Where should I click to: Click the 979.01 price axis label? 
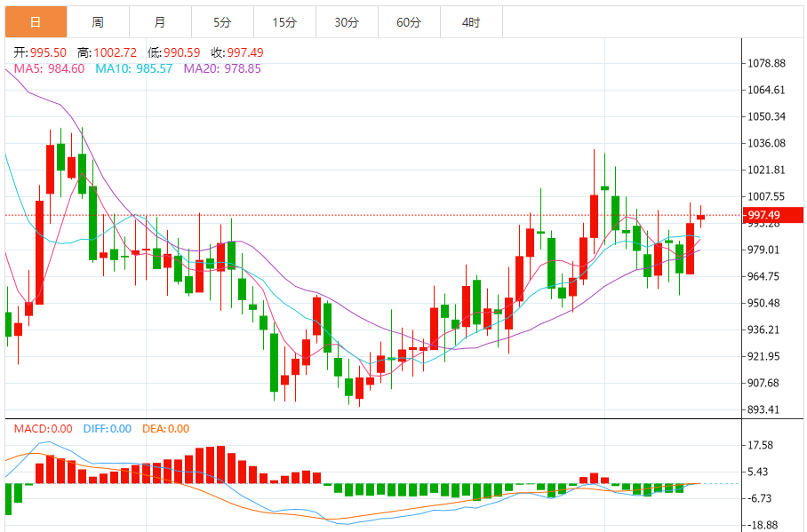[x=763, y=250]
